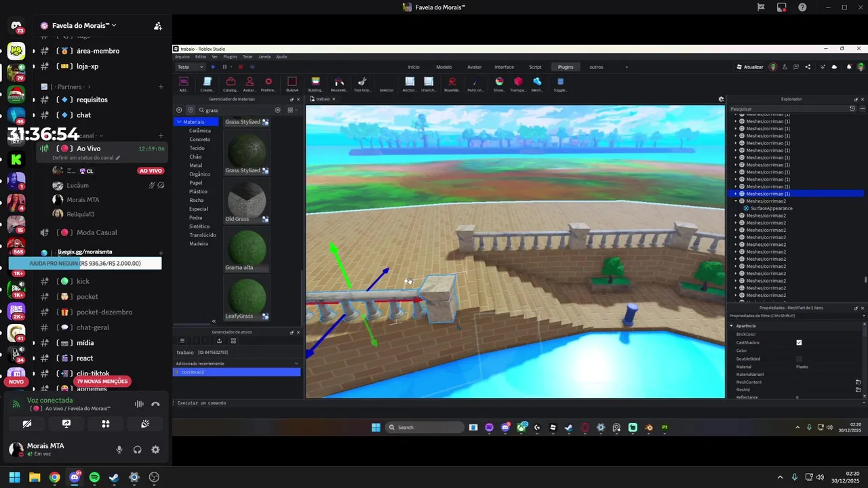This screenshot has height=488, width=868.
Task: Show hidden Windows tray icons chevron
Action: coord(780,477)
